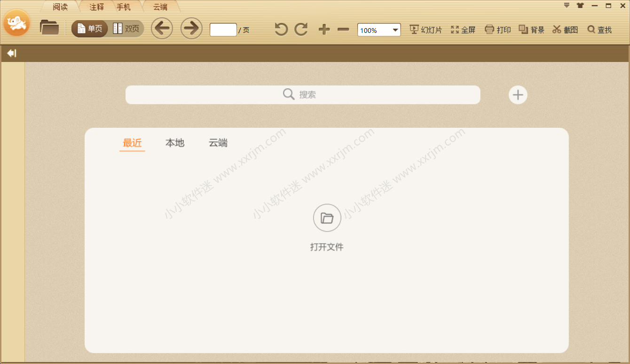The width and height of the screenshot is (630, 364).
Task: Click the page number input box
Action: (223, 30)
